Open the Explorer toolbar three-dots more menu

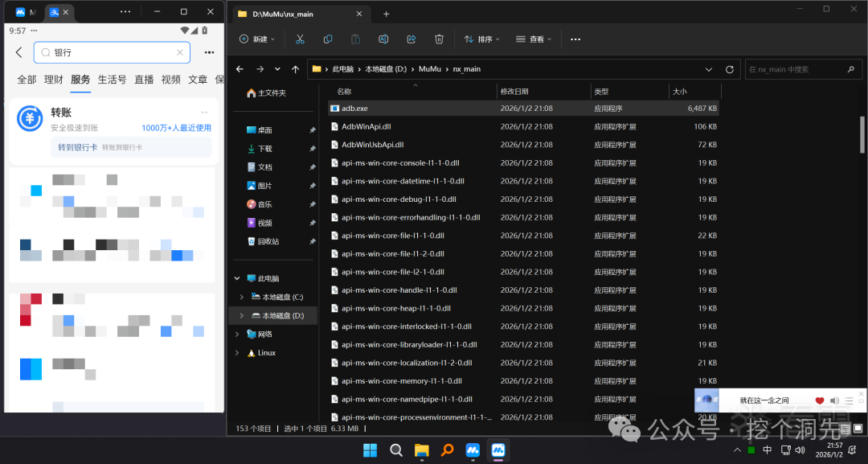[x=575, y=39]
